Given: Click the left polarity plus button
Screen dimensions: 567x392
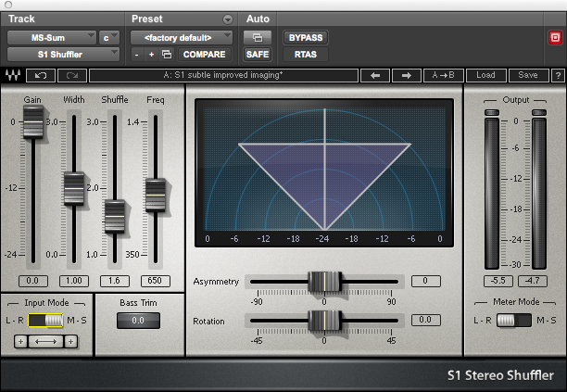Looking at the screenshot, I should tap(21, 341).
